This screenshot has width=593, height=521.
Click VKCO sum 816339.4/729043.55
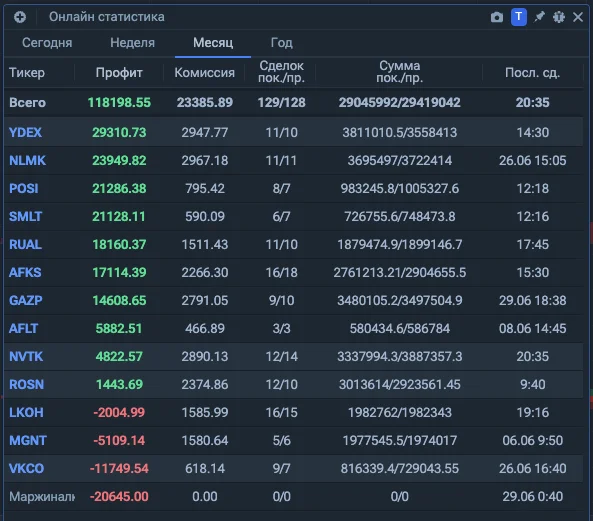[x=399, y=468]
